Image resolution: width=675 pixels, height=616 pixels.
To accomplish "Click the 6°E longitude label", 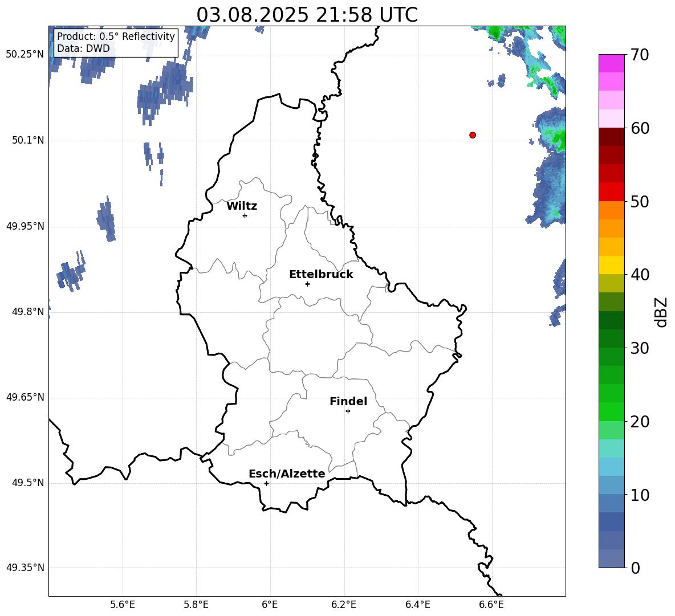I will click(x=270, y=605).
